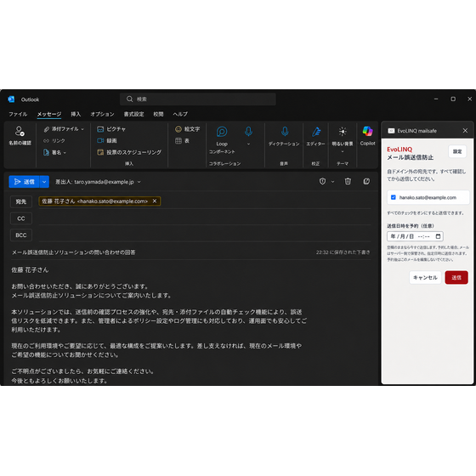This screenshot has height=476, width=476.
Task: Expand the 添付ファイル dropdown arrow
Action: coord(82,129)
